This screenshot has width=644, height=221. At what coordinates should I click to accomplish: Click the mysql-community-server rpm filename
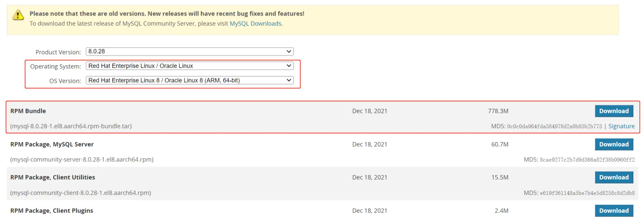[x=82, y=159]
